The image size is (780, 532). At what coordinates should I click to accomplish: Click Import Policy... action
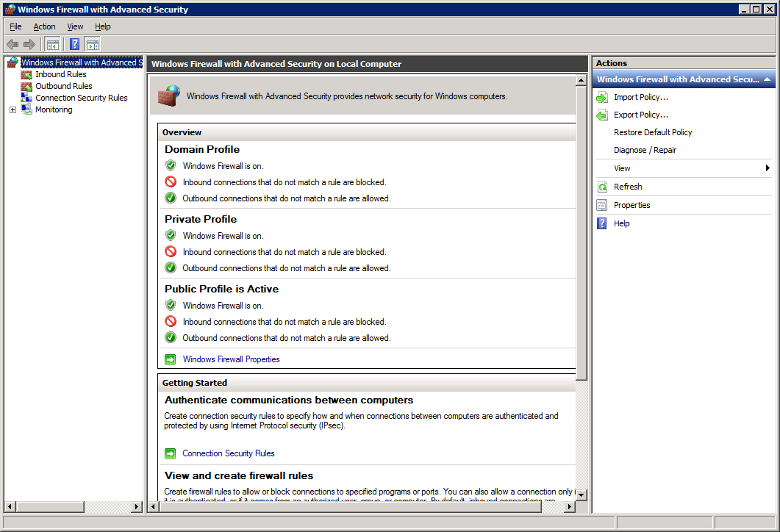(x=641, y=98)
